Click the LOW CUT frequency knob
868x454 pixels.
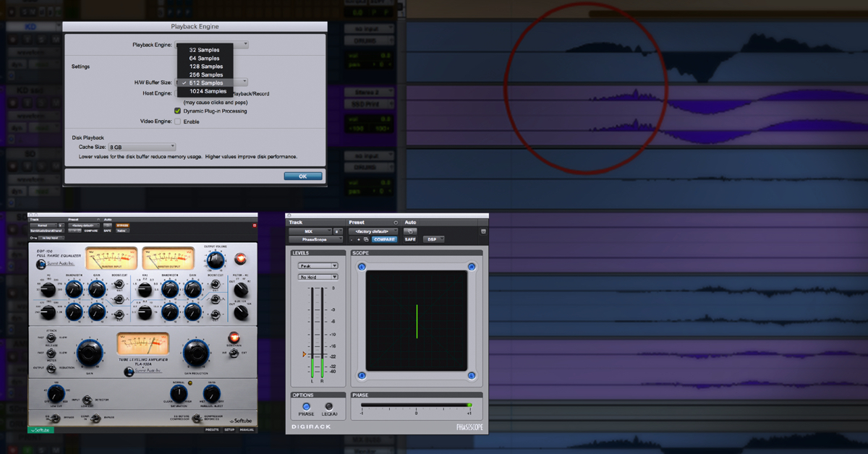(x=56, y=394)
